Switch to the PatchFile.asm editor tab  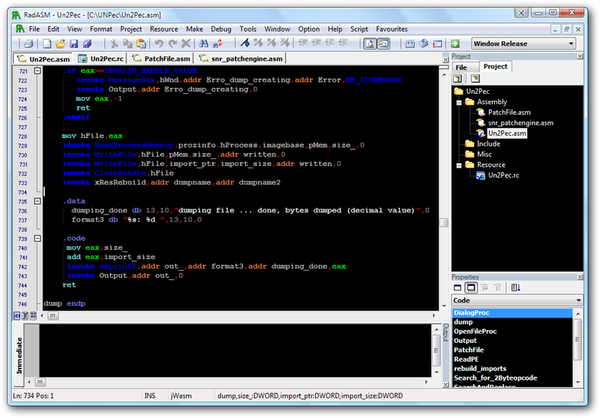coord(161,59)
